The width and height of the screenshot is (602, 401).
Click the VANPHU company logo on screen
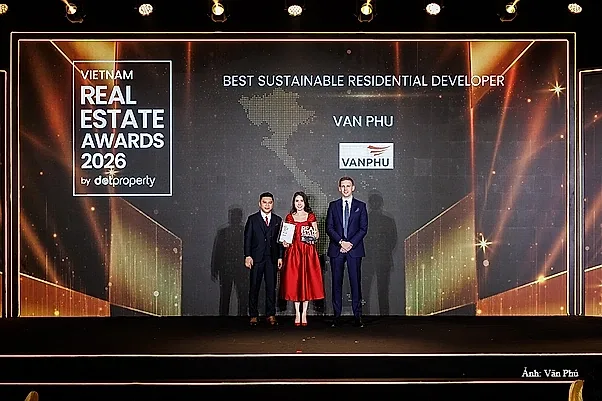click(x=366, y=156)
